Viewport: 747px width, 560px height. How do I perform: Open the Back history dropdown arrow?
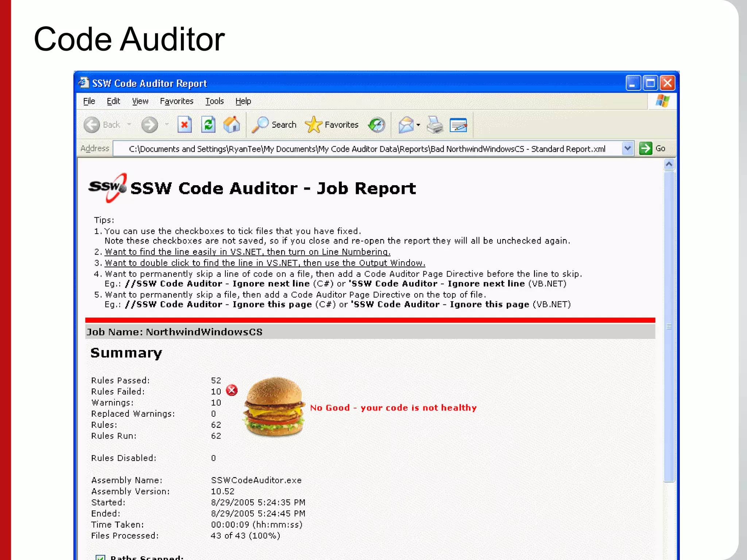[x=129, y=125]
